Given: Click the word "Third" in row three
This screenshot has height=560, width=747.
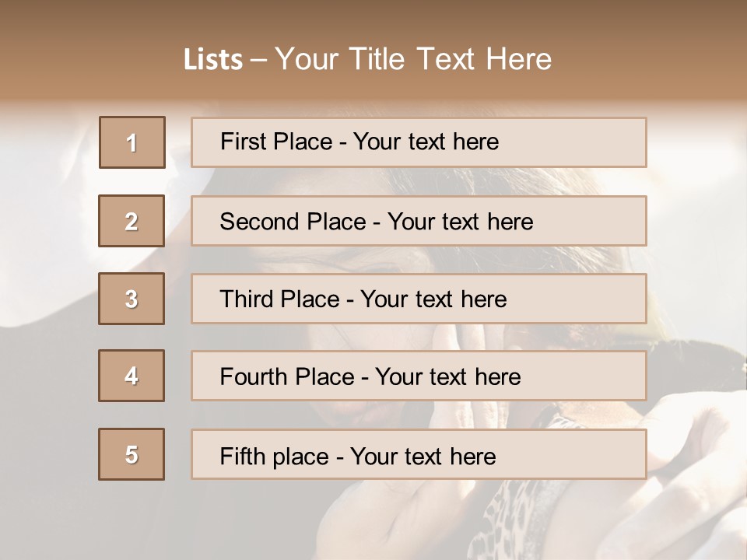Looking at the screenshot, I should click(x=244, y=299).
